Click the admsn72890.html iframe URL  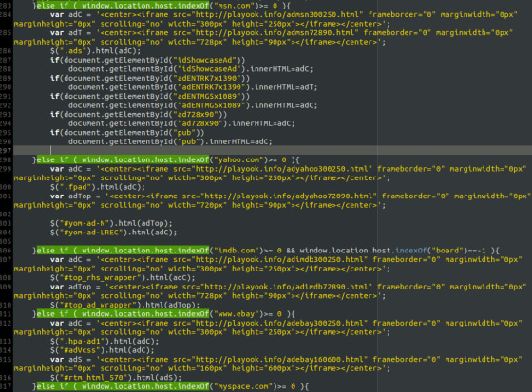[275, 33]
